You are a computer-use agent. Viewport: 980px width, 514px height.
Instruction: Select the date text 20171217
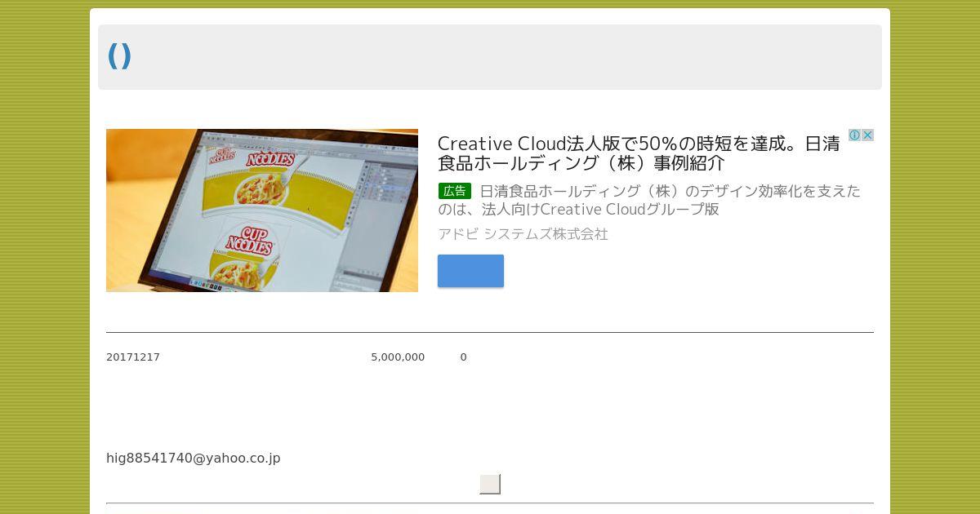tap(133, 357)
